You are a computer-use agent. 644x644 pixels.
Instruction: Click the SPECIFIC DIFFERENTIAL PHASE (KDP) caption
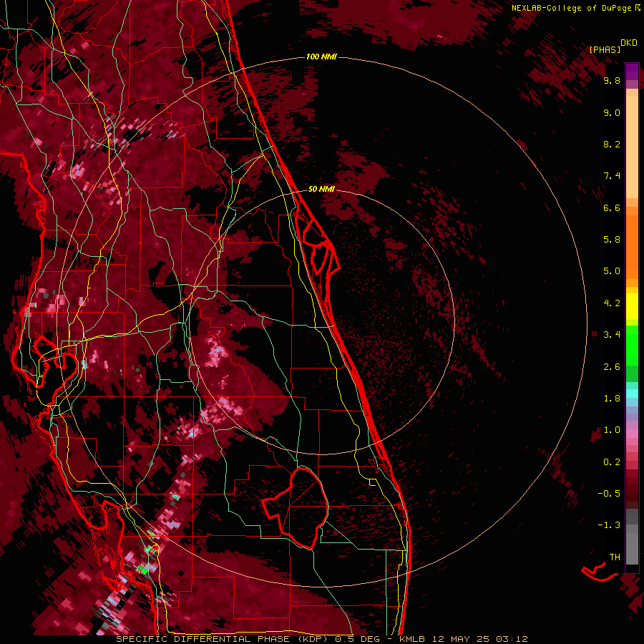pyautogui.click(x=223, y=639)
